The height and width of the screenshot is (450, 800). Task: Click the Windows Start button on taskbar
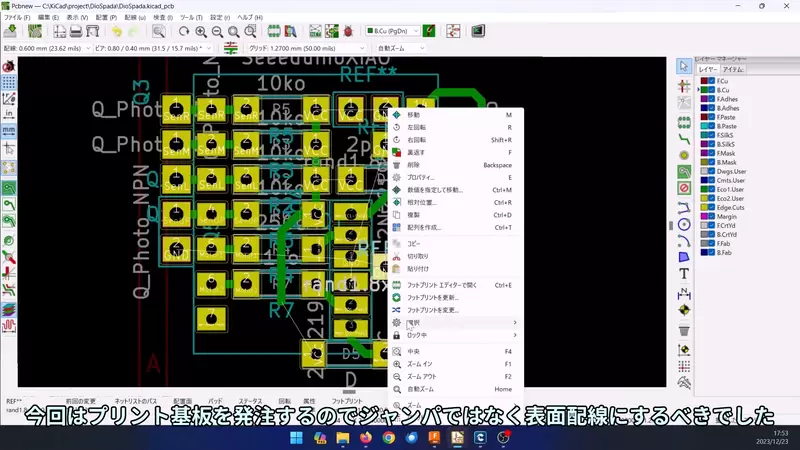tap(297, 438)
